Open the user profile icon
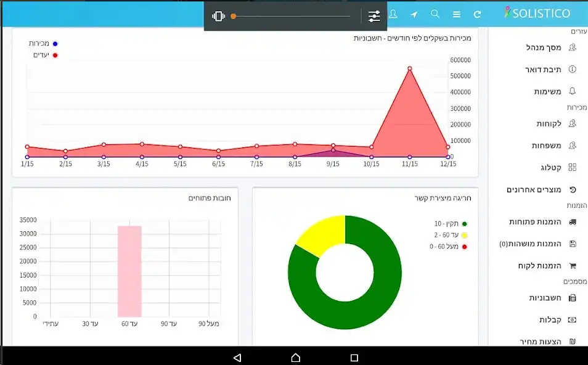The width and height of the screenshot is (588, 365). [x=393, y=14]
